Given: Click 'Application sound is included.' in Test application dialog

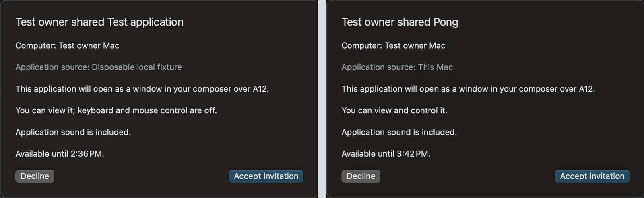Looking at the screenshot, I should click(73, 132).
